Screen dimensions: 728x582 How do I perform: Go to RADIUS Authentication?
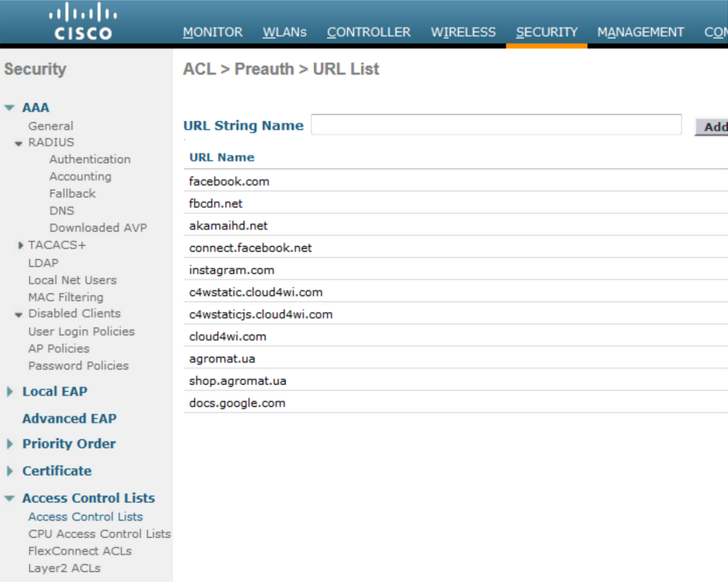coord(90,159)
